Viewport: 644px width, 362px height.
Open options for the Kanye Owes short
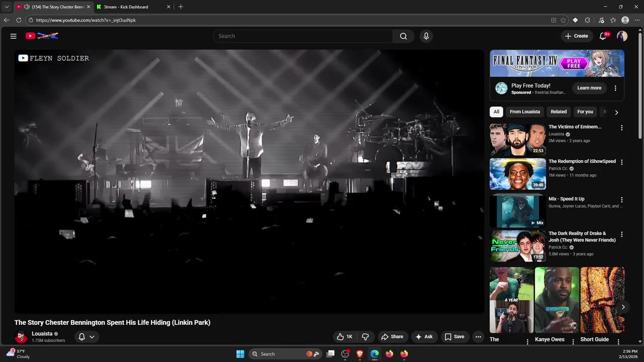pos(573,342)
